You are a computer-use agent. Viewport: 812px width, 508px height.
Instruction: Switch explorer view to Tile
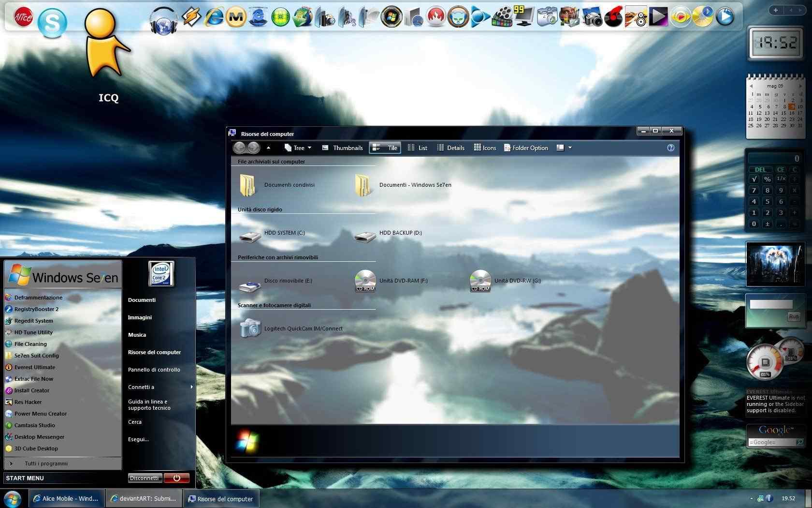tap(385, 148)
